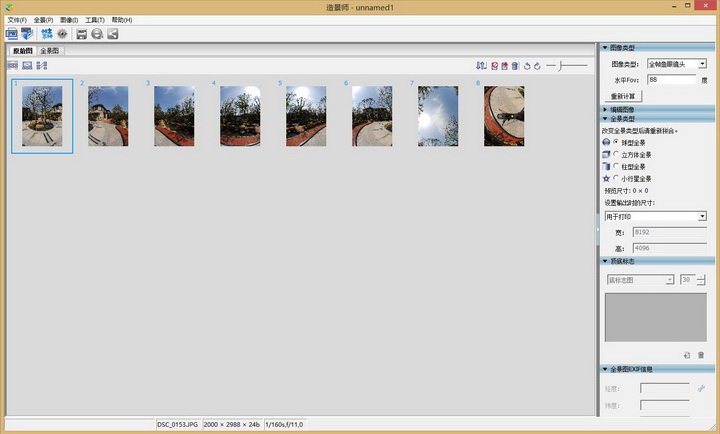Screen dimensions: 720x434
Task: Select 小行星全景 radio button
Action: coord(616,178)
